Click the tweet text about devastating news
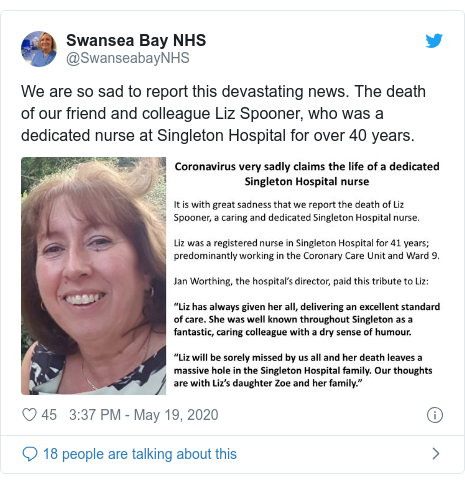The width and height of the screenshot is (465, 483). point(223,113)
